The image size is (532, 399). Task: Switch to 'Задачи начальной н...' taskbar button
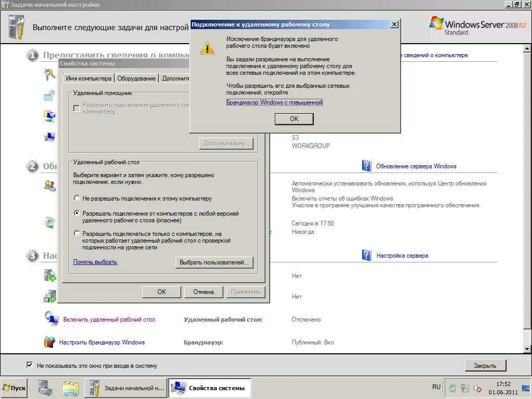126,388
